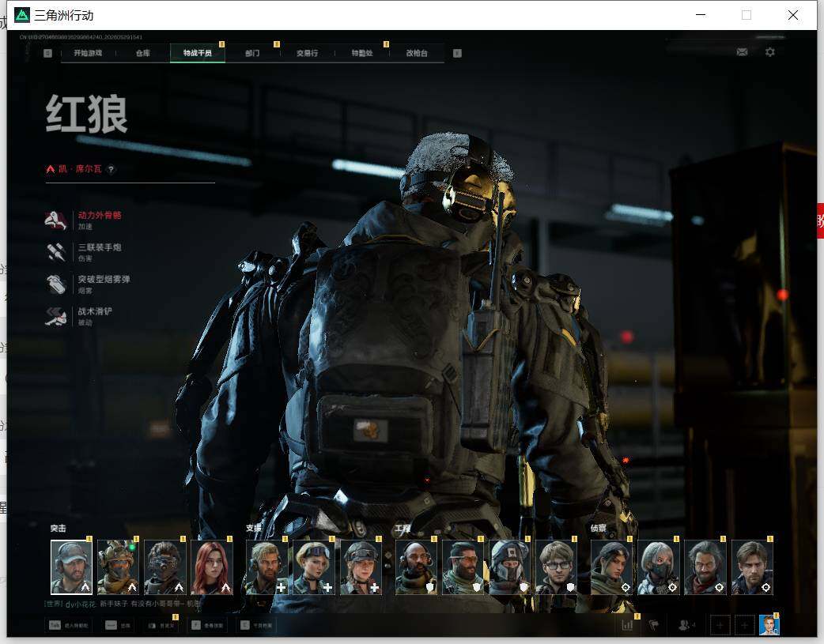Click the operator name 凯·席尔瓦

coord(80,169)
